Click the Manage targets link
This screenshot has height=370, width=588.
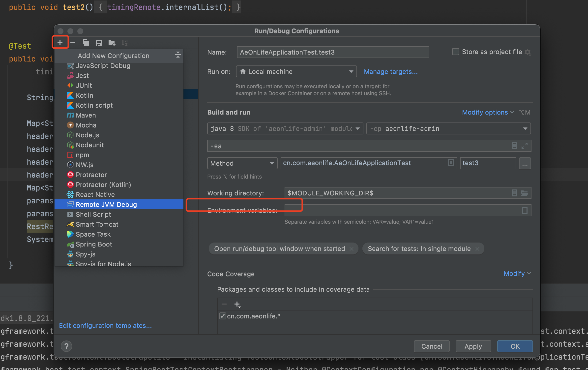click(x=391, y=72)
